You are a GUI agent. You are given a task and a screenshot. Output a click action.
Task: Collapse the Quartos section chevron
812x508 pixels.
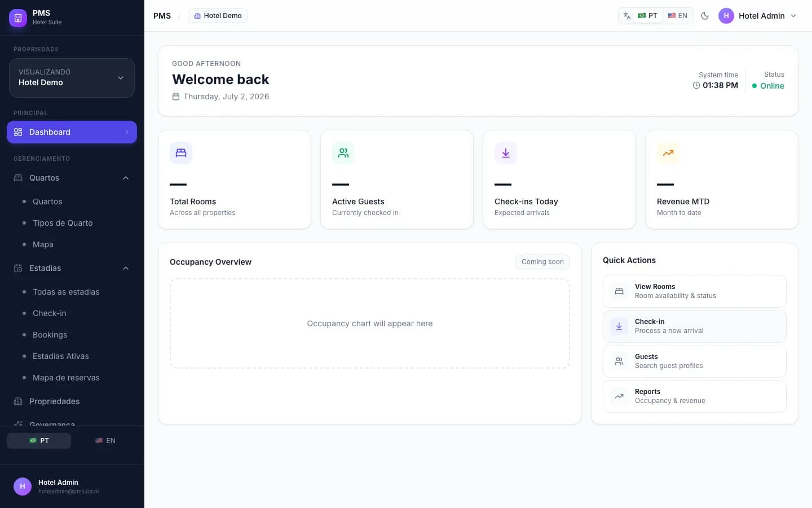(126, 178)
